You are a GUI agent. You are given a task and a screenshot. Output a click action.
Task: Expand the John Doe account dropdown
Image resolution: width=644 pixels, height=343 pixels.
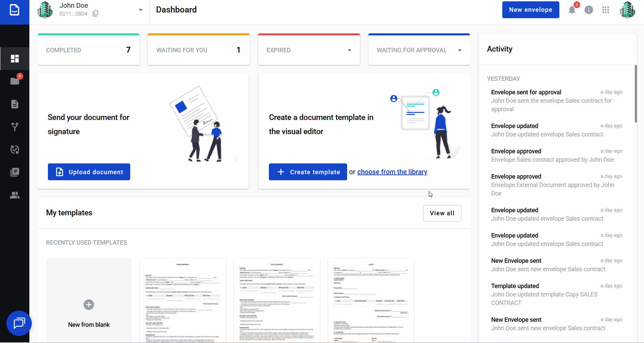[141, 10]
